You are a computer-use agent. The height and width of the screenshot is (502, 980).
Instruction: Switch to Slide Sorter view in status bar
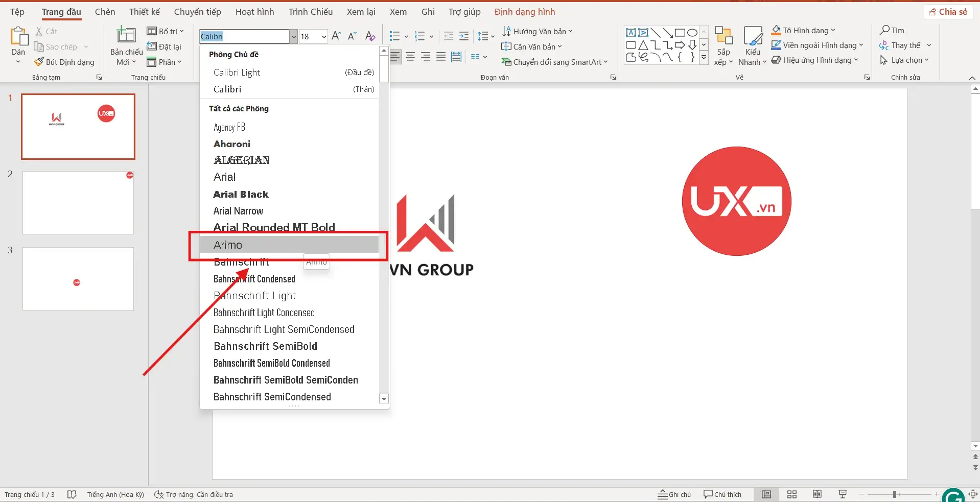[792, 494]
